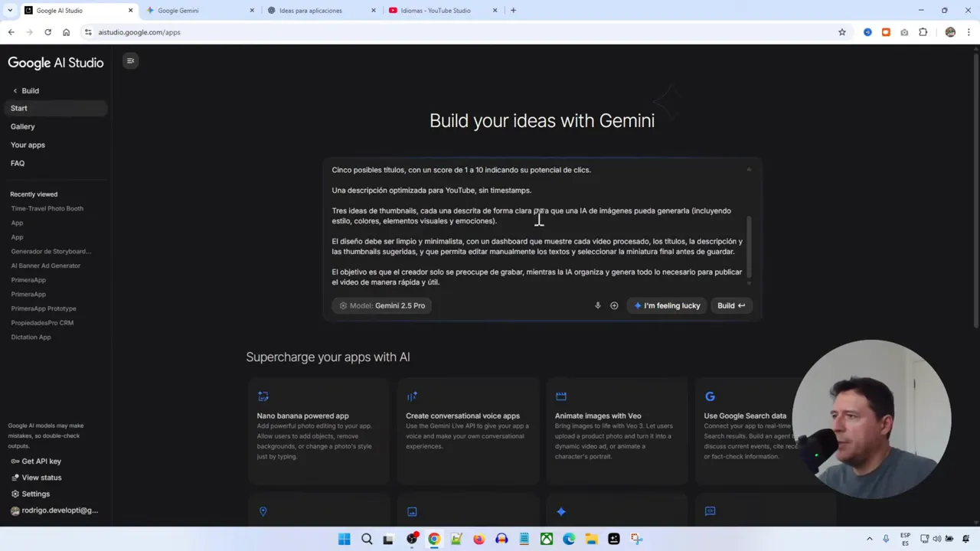Collapse the Build section with its chevron
The height and width of the screenshot is (551, 980).
click(x=15, y=90)
